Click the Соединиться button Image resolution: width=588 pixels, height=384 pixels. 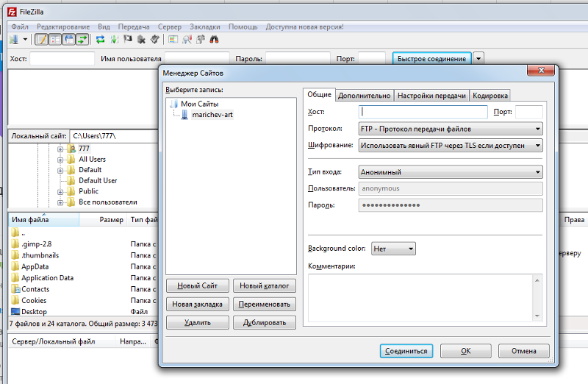406,351
